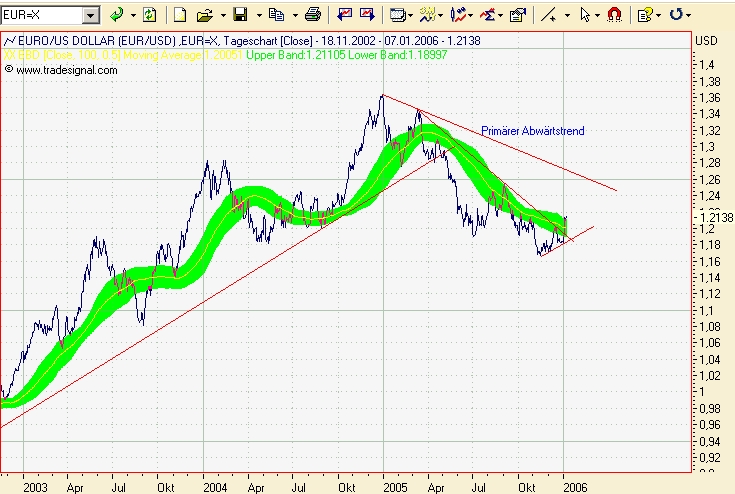Screen dimensions: 735x494
Task: Expand the line drawing tool dropdown
Action: pyautogui.click(x=568, y=15)
